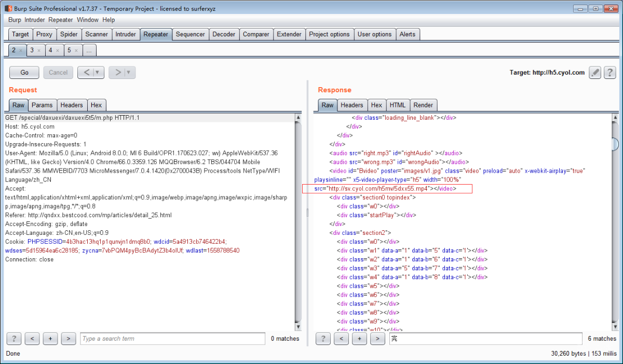
Task: Open the User options tab
Action: tap(374, 34)
